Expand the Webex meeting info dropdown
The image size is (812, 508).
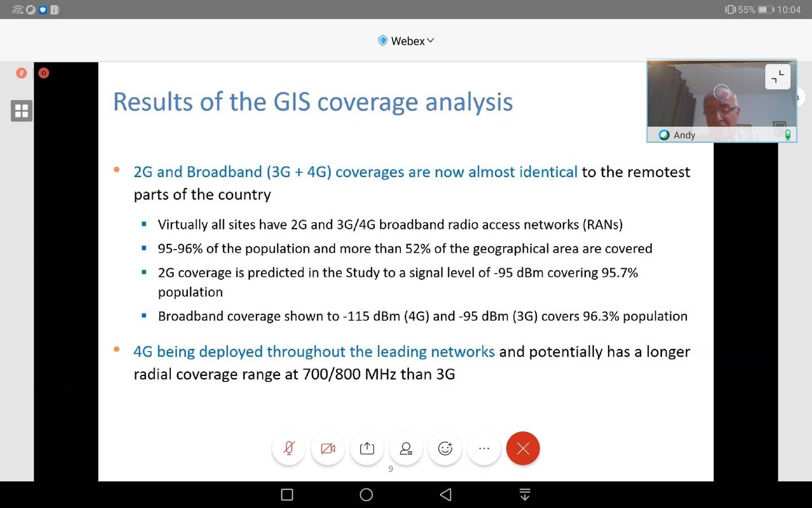406,41
